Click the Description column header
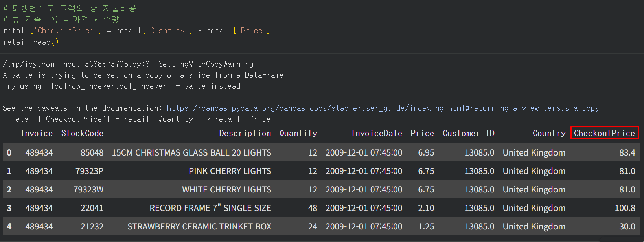The width and height of the screenshot is (644, 242). pyautogui.click(x=245, y=133)
